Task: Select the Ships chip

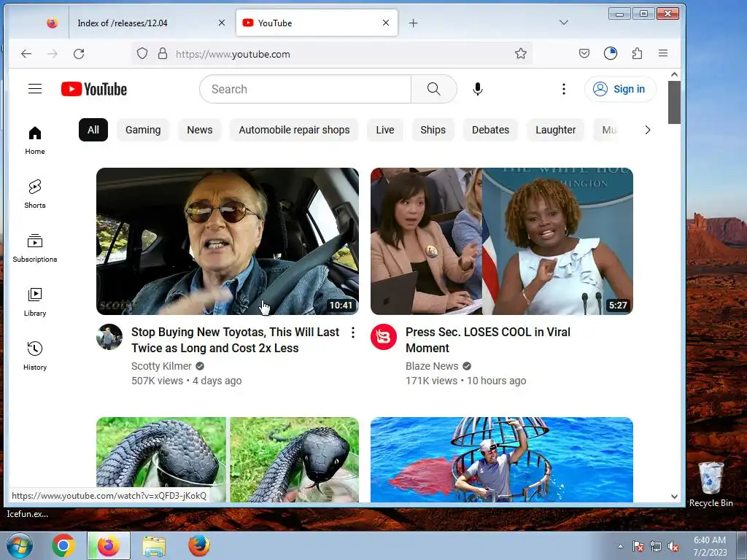Action: pyautogui.click(x=433, y=130)
